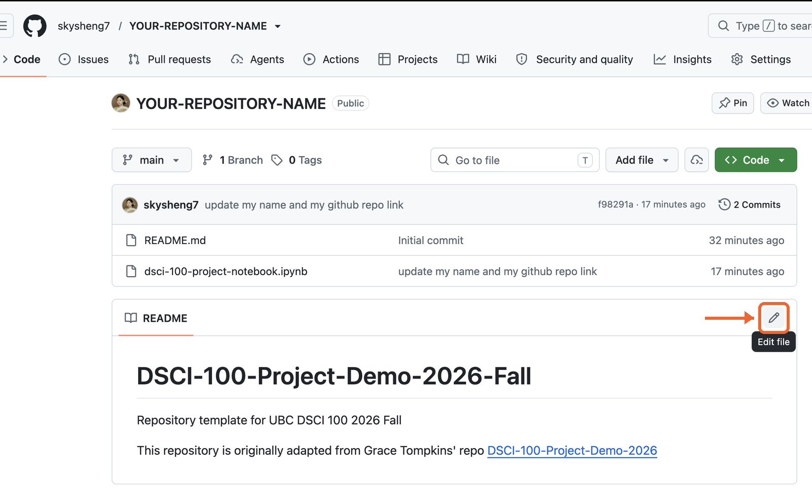Click the branch icon beside 1 Branch
This screenshot has width=812, height=504.
pos(208,160)
